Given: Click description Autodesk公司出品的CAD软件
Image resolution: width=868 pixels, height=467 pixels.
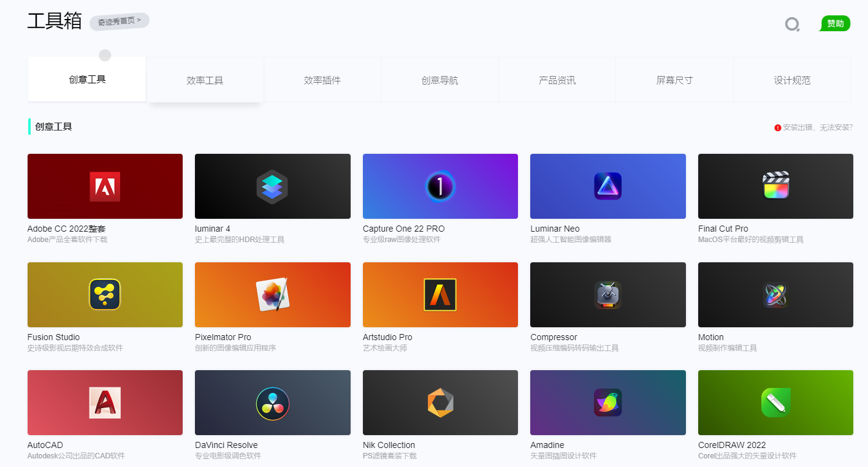Looking at the screenshot, I should 76,456.
